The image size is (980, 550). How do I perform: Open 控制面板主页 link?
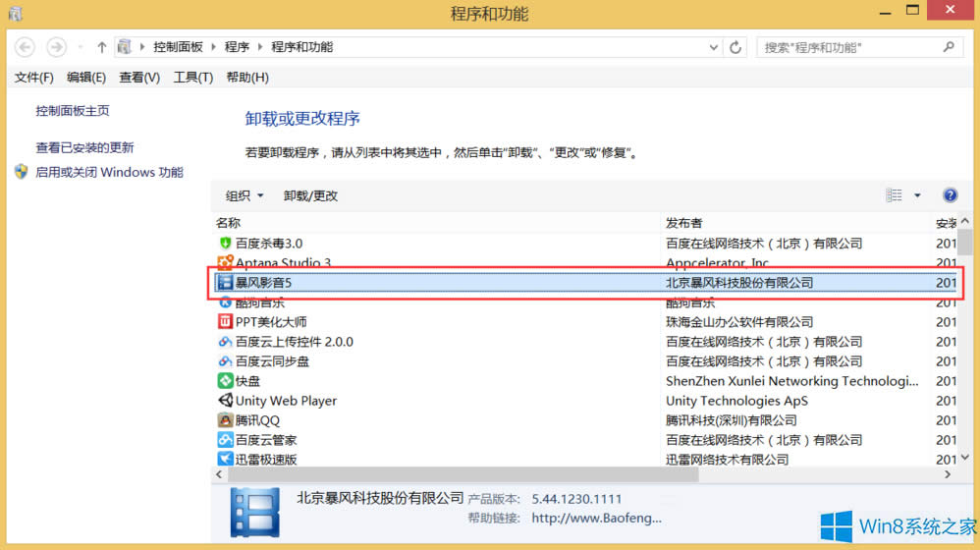[x=73, y=111]
